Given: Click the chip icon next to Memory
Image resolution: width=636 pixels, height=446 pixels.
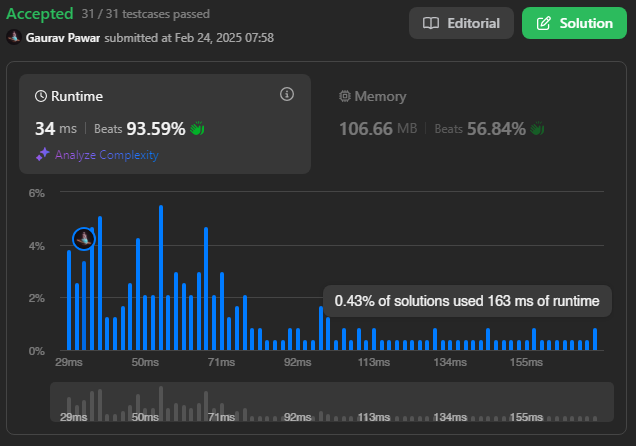Looking at the screenshot, I should (x=345, y=97).
